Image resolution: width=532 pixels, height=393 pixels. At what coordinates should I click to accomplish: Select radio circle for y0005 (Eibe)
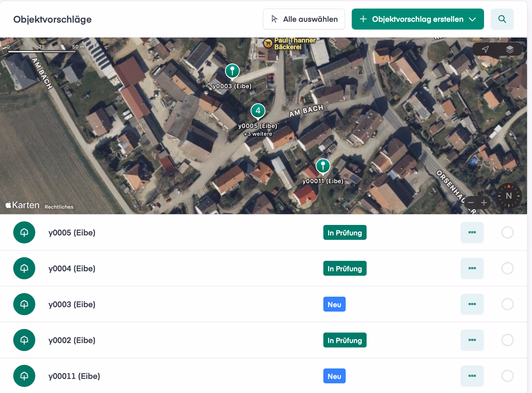pyautogui.click(x=507, y=232)
